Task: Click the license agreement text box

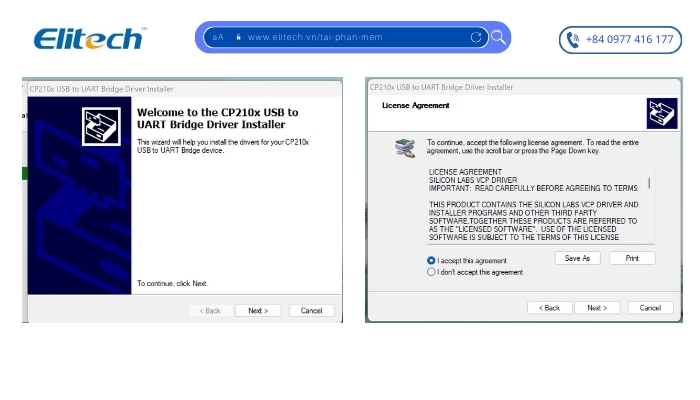Action: tap(541, 205)
